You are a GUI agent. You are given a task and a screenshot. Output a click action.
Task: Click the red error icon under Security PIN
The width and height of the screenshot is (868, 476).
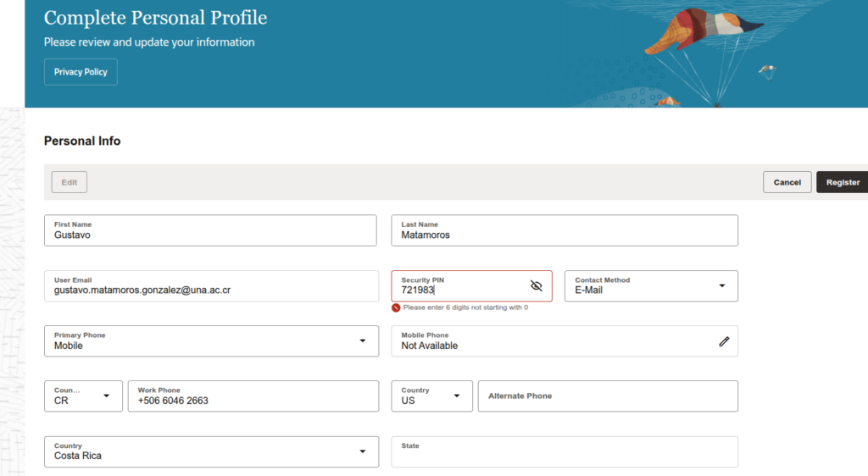tap(396, 307)
